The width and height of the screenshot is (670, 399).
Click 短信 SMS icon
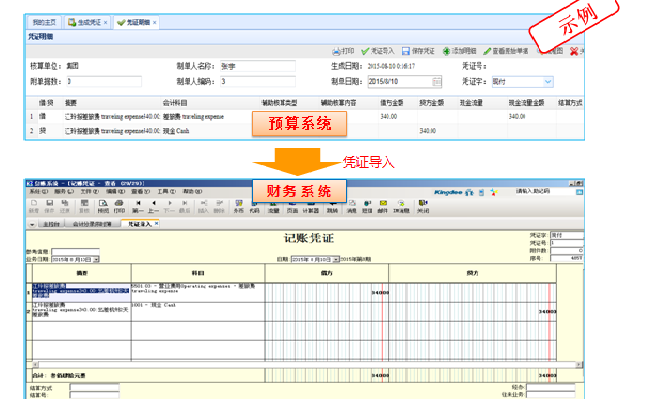367,206
